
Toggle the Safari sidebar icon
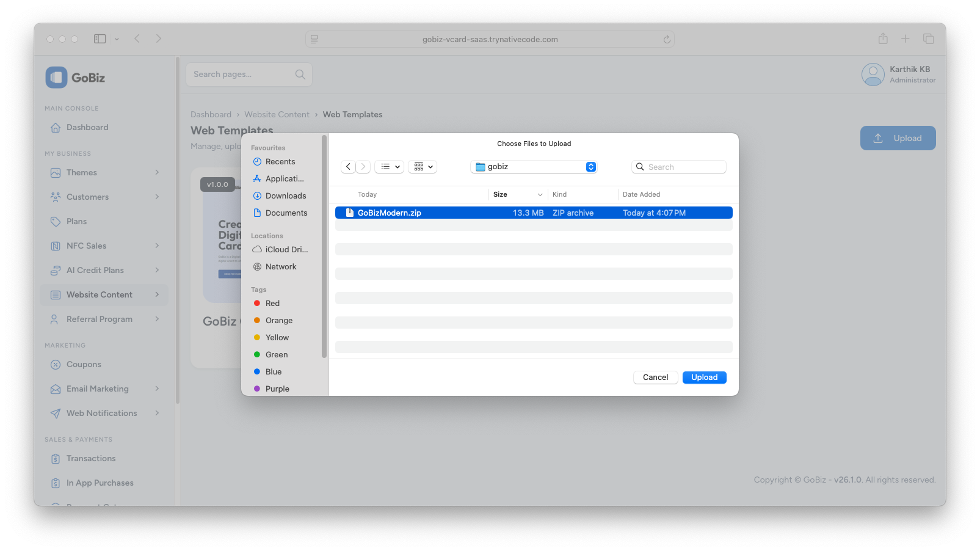click(x=100, y=38)
